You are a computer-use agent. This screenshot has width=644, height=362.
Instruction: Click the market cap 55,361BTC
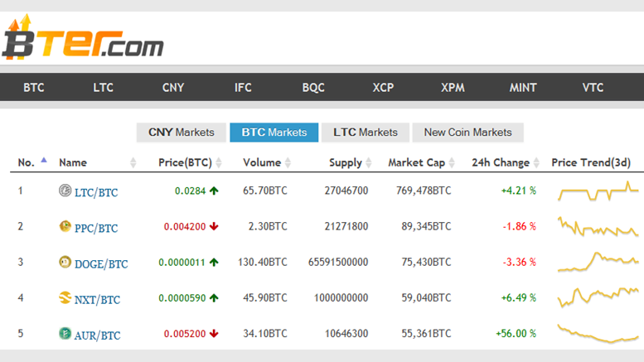(426, 333)
